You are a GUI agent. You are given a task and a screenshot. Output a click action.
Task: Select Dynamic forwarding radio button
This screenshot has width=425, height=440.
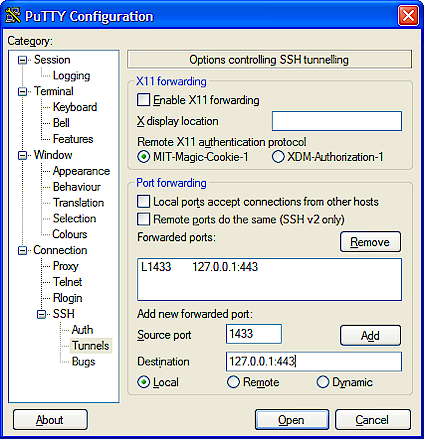click(x=323, y=382)
